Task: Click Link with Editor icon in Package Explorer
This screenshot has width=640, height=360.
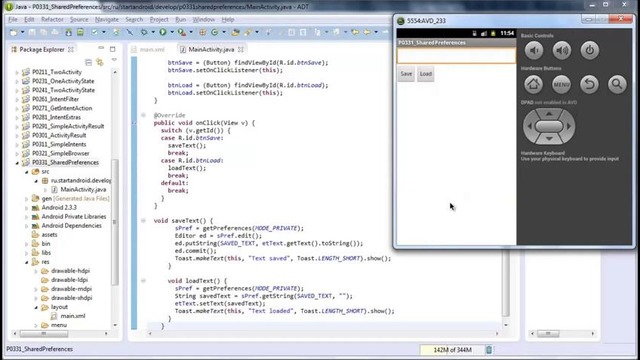Action: [x=100, y=62]
